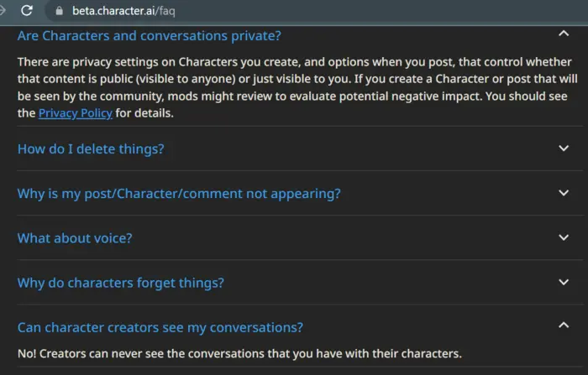588x375 pixels.
Task: Click 'Can character creators see my conversations?' heading
Action: pyautogui.click(x=160, y=327)
